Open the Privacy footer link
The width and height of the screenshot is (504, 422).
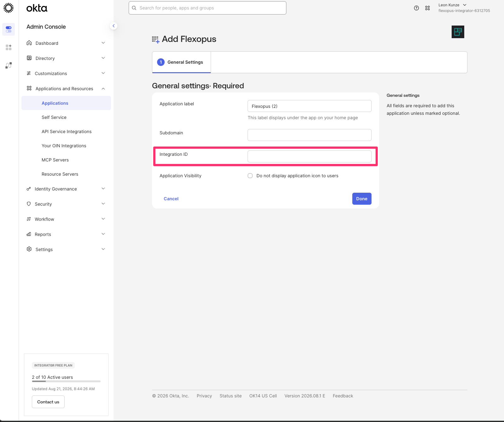(204, 396)
